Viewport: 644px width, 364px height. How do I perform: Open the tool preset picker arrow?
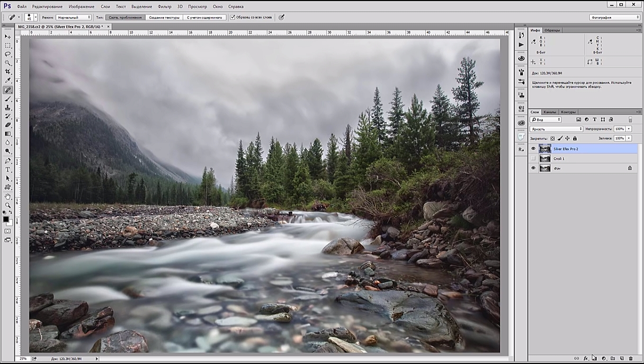pyautogui.click(x=18, y=18)
